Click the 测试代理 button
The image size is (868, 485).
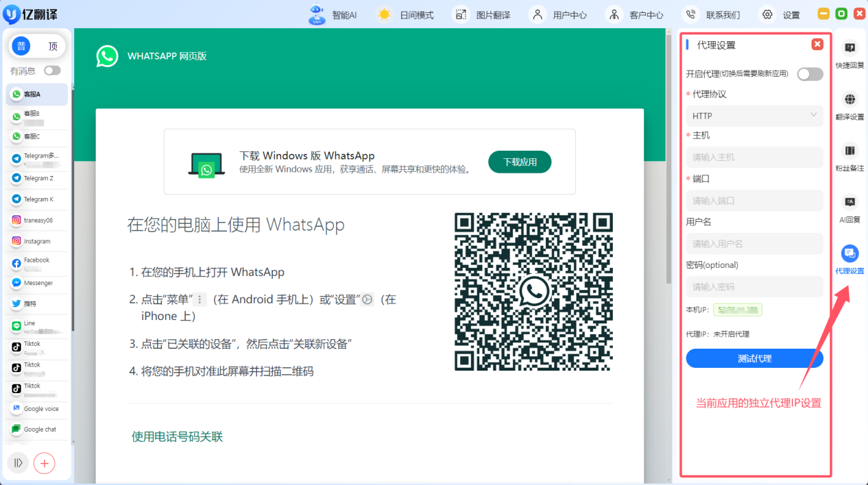coord(754,358)
